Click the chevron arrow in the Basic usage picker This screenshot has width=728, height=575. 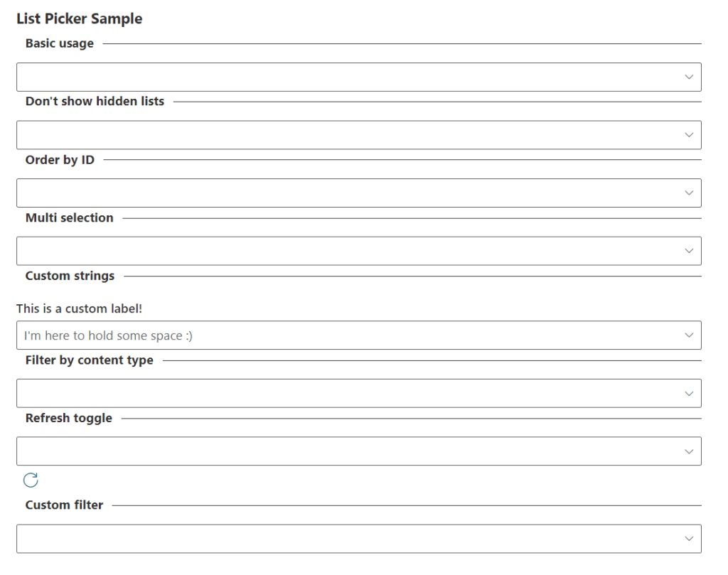[x=688, y=77]
